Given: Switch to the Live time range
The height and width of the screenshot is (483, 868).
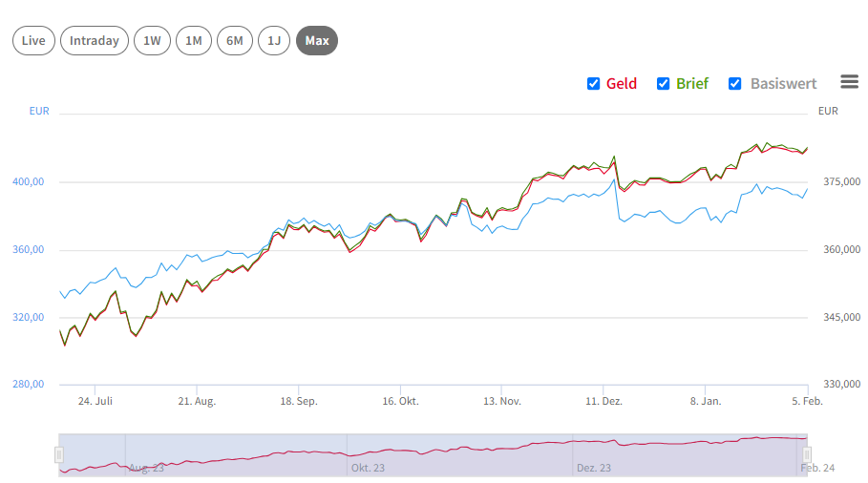Looking at the screenshot, I should (x=33, y=40).
